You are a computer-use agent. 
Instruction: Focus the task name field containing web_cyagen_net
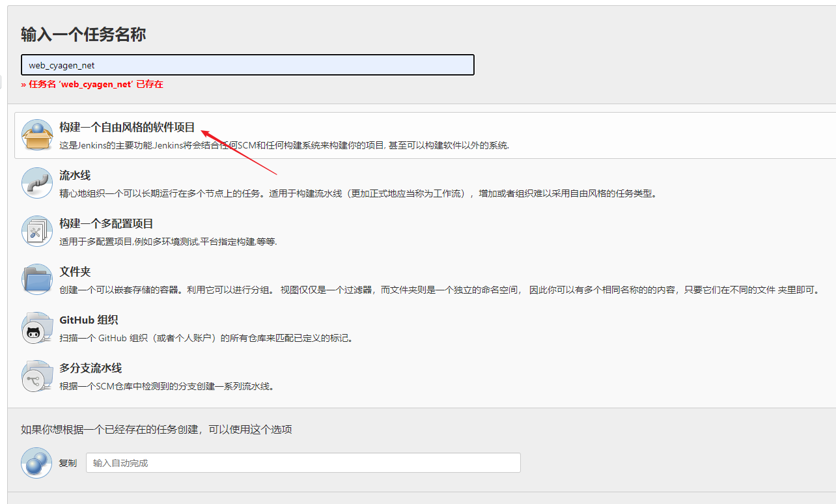pos(247,65)
